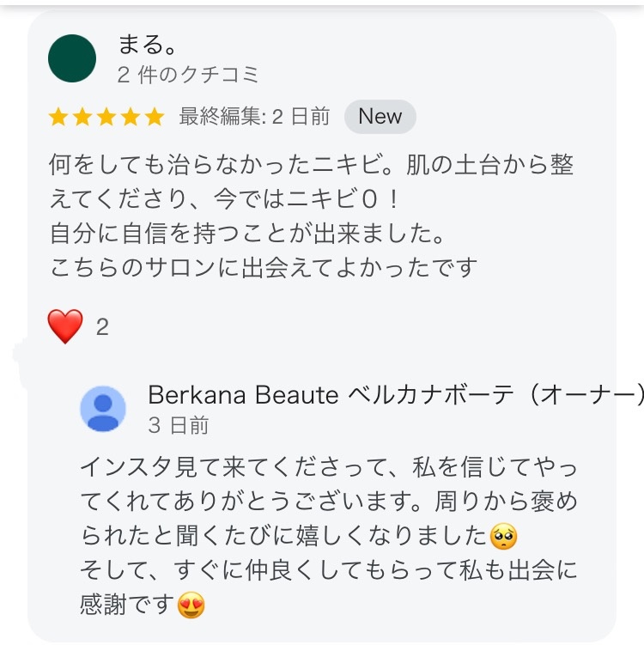The width and height of the screenshot is (644, 645).
Task: Click the fifth yellow rating star
Action: (x=155, y=117)
